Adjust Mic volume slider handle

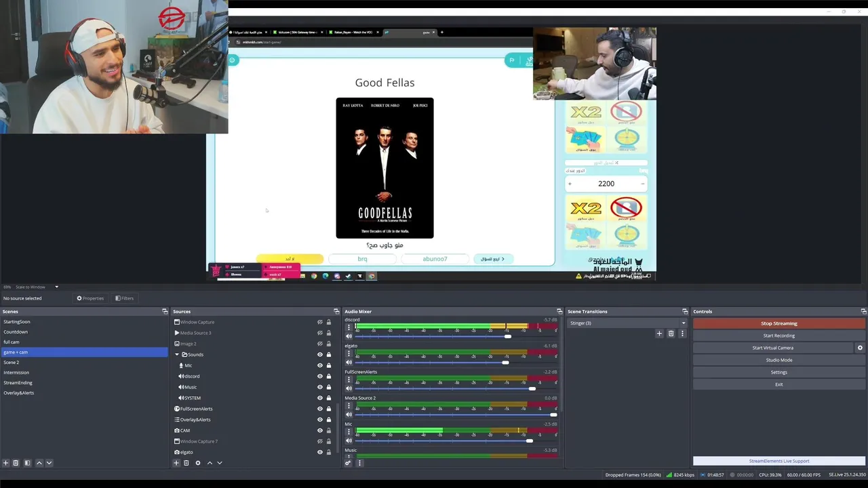(x=529, y=441)
